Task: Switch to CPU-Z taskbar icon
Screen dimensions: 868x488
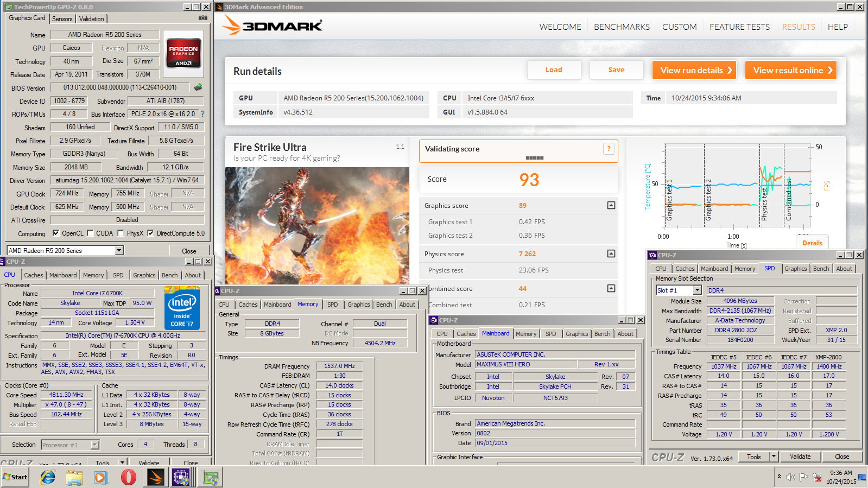Action: click(180, 477)
